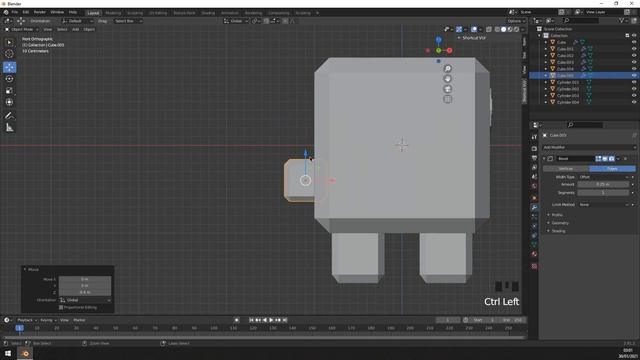Image resolution: width=640 pixels, height=360 pixels.
Task: Activate the Scale tool
Action: click(x=9, y=91)
